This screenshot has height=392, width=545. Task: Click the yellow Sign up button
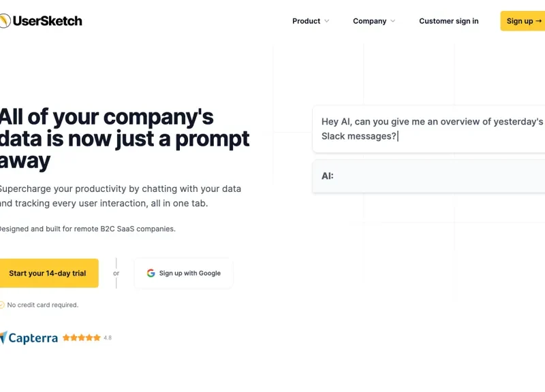(x=523, y=21)
